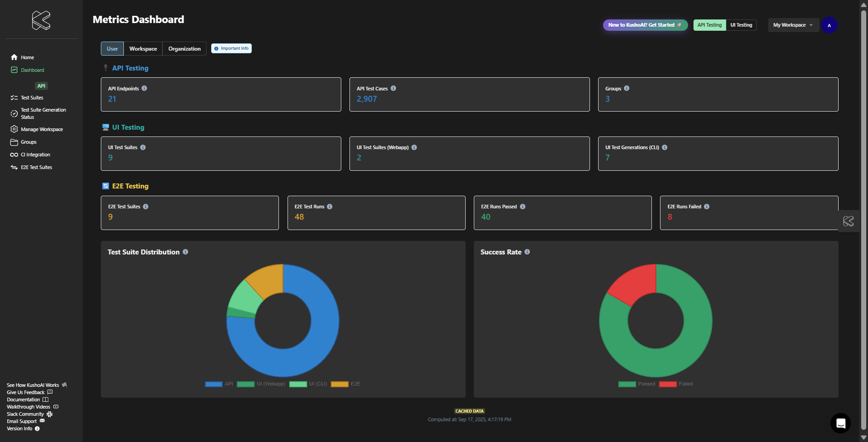Viewport: 868px width, 442px height.
Task: Toggle E2E series in chart legend
Action: pyautogui.click(x=346, y=384)
